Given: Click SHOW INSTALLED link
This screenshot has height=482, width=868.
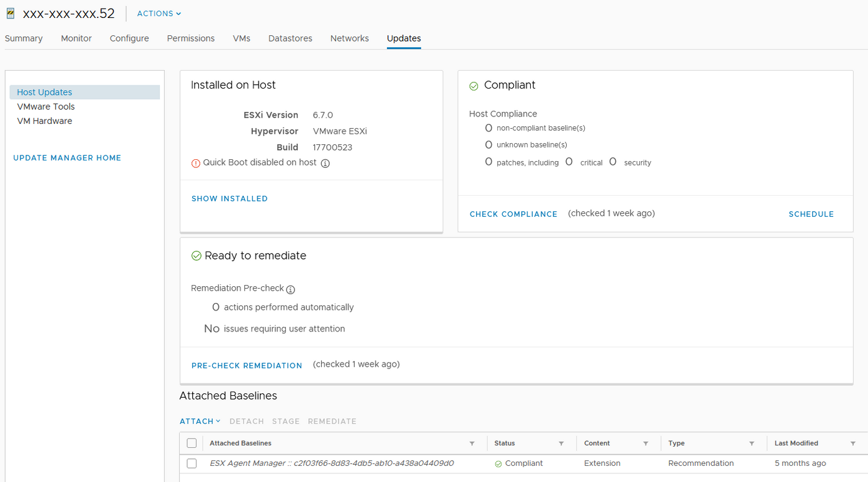Looking at the screenshot, I should click(229, 199).
